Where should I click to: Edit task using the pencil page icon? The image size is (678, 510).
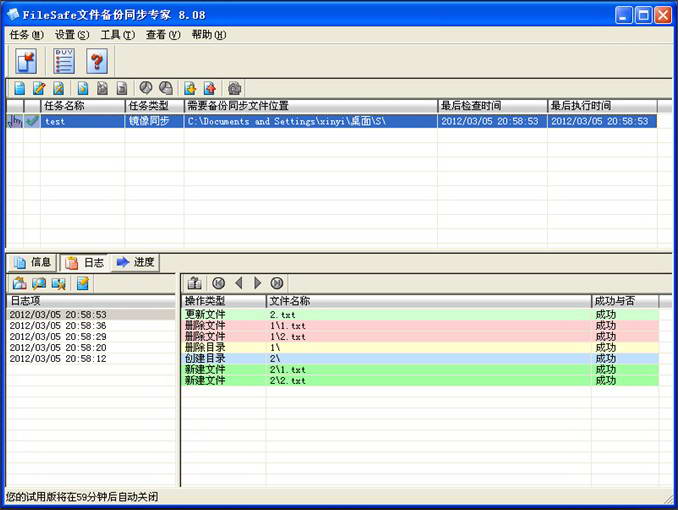point(39,88)
